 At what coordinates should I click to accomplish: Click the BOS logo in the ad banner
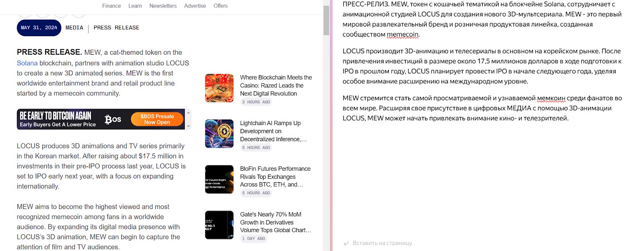113,119
